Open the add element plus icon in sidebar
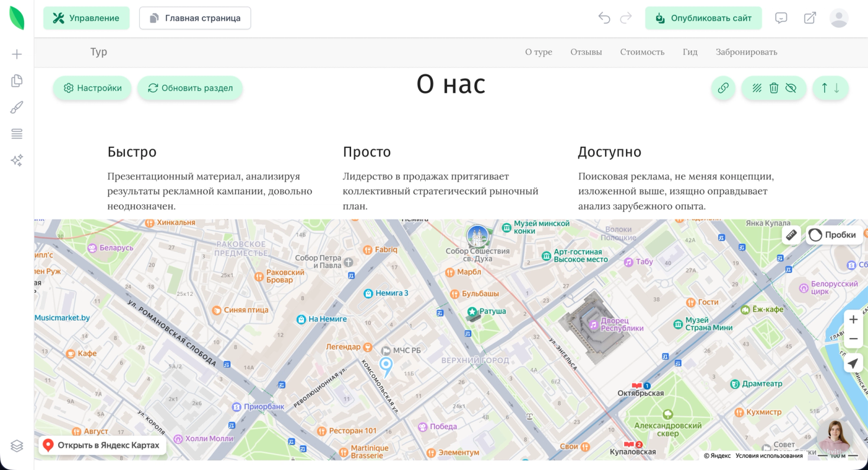The height and width of the screenshot is (470, 868). click(17, 54)
